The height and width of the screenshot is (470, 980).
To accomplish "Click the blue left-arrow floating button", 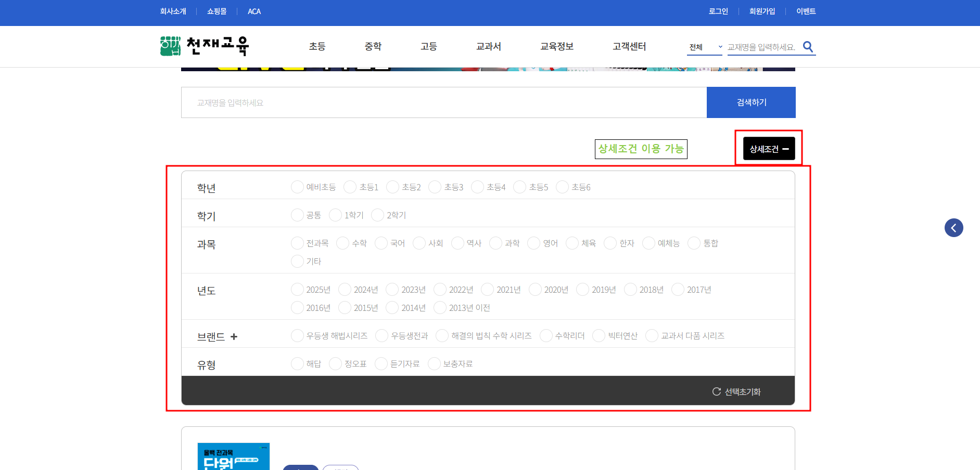I will point(953,228).
